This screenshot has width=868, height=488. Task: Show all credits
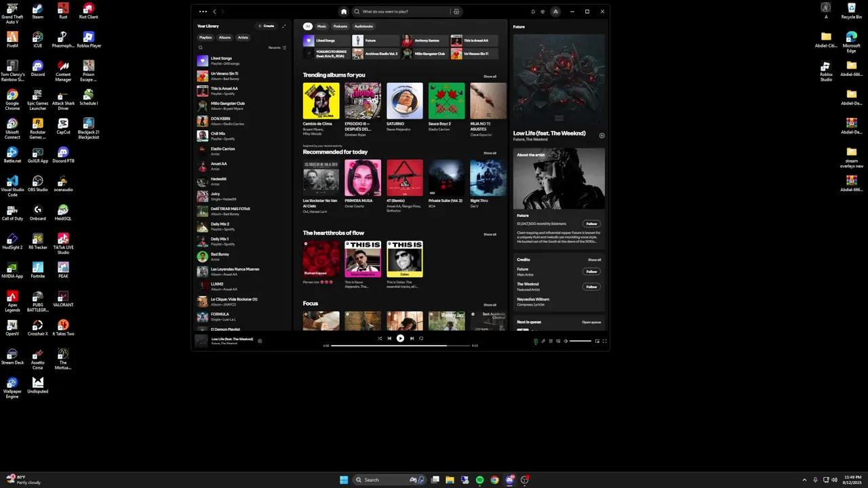tap(594, 260)
